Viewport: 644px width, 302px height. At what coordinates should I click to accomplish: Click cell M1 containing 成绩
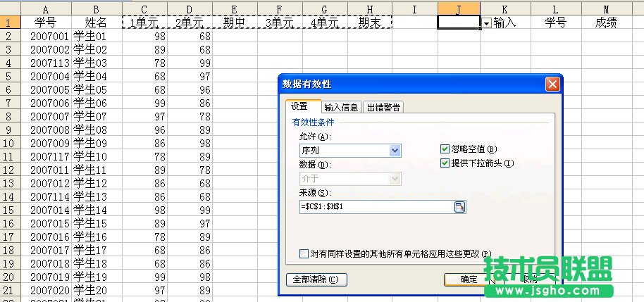(x=606, y=23)
